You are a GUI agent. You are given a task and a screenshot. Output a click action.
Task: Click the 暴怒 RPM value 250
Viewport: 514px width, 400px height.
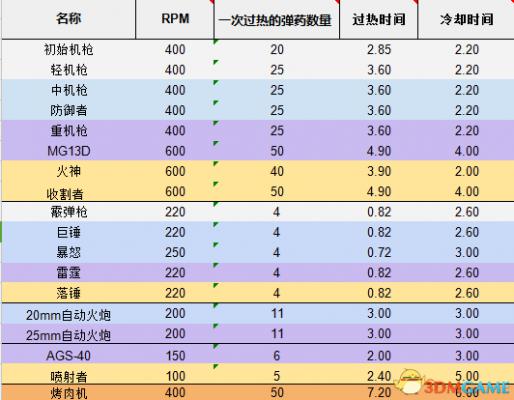coord(175,252)
